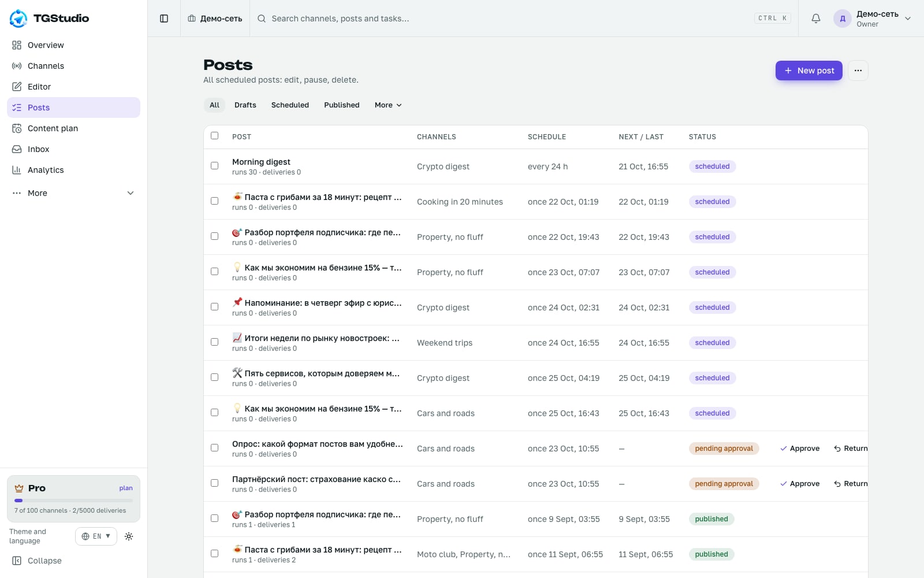Check the Пять сервисов post checkbox

pos(215,377)
